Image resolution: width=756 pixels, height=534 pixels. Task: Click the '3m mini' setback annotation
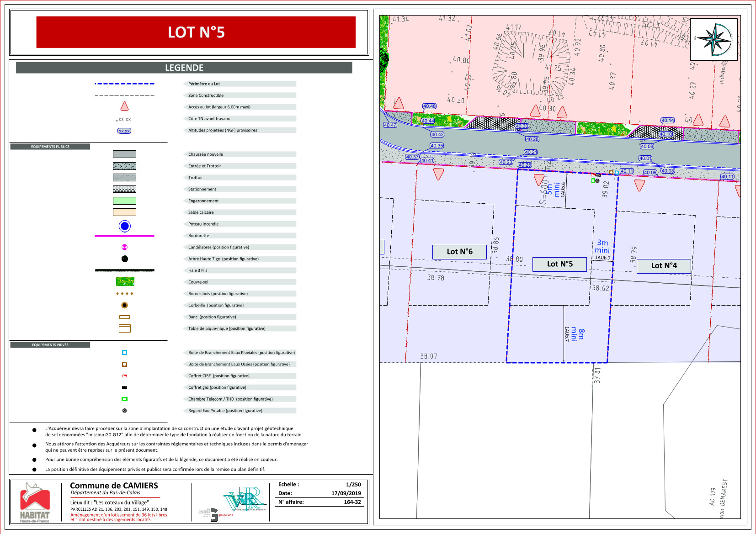coord(602,247)
